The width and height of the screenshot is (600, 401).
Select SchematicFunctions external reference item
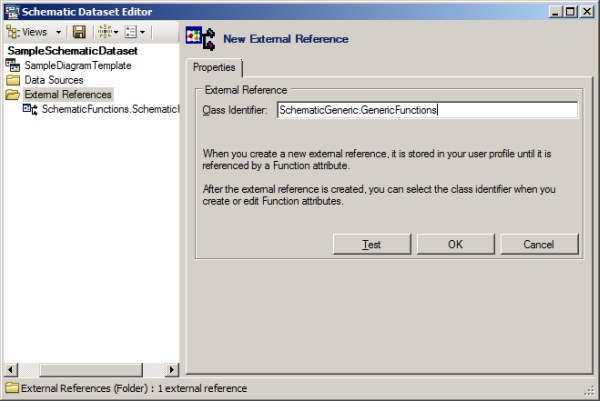click(110, 108)
